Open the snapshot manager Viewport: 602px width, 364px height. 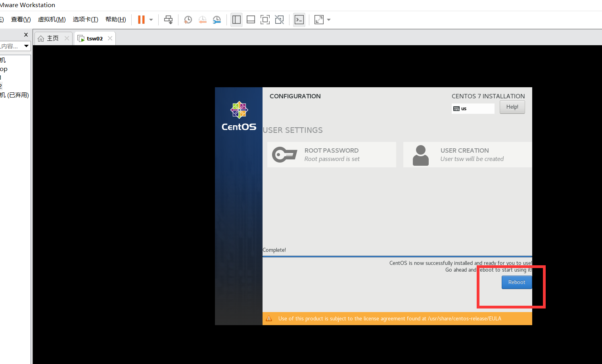217,19
